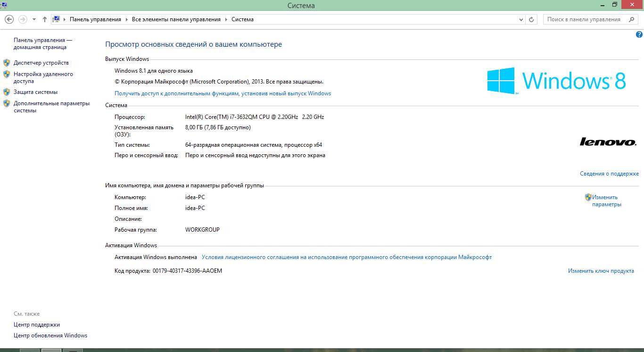Image resolution: width=644 pixels, height=352 pixels.
Task: Click product code '00179-40317-43396-AAOEM'
Action: point(187,271)
